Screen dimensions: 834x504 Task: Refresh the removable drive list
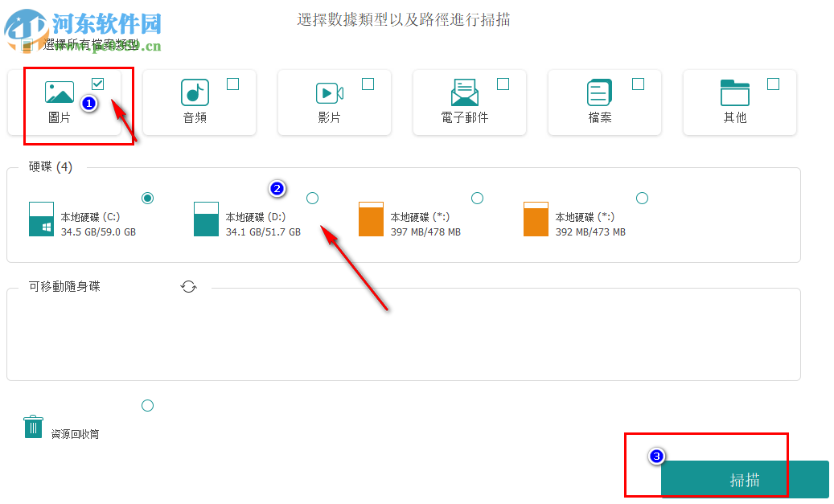(x=188, y=286)
